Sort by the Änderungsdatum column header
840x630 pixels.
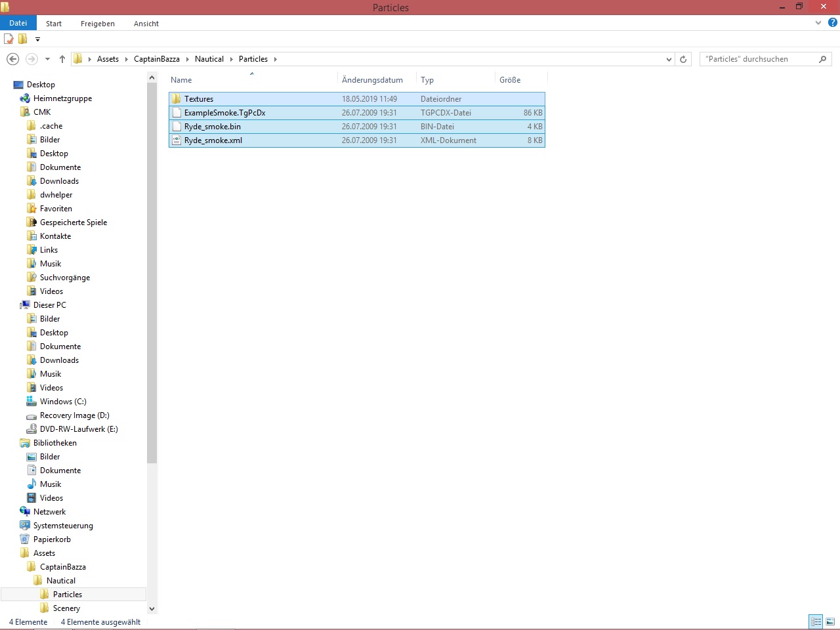coord(372,80)
